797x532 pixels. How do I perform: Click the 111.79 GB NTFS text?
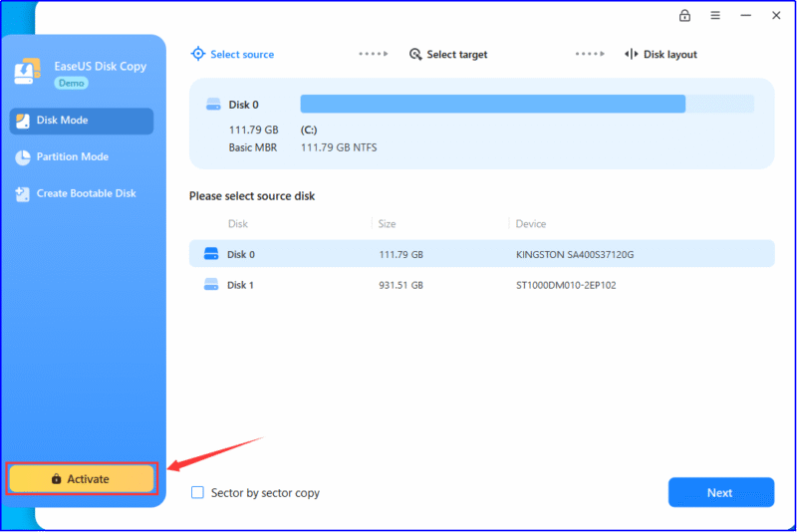click(339, 147)
